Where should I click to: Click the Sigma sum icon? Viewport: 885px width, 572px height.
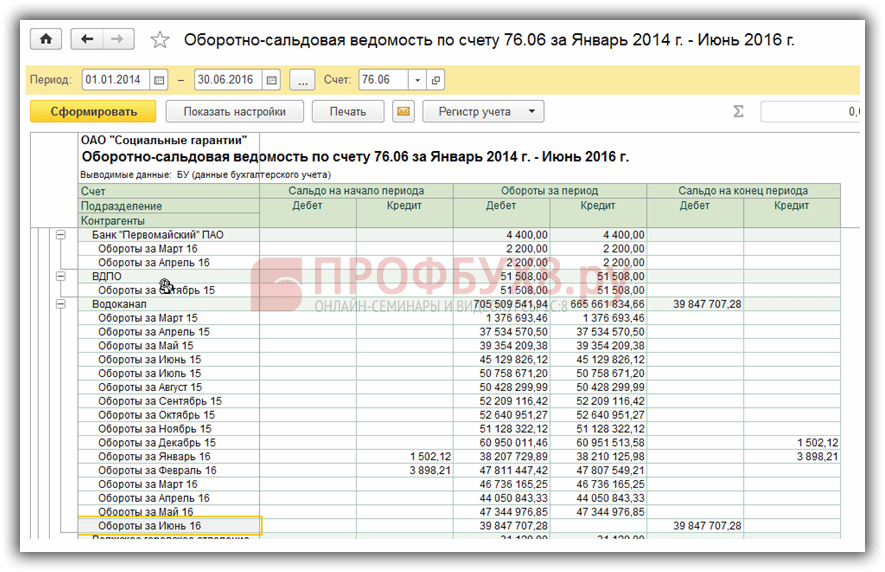coord(739,112)
